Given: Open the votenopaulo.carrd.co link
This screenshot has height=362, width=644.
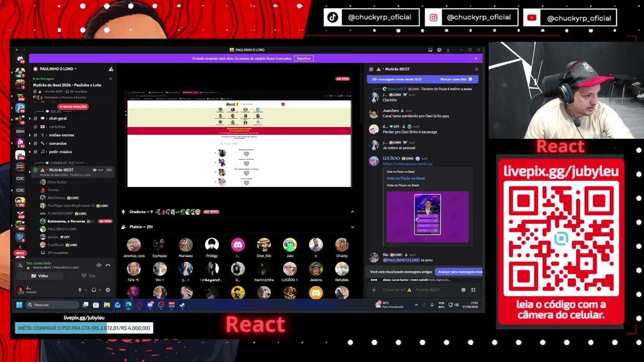Looking at the screenshot, I should tap(408, 164).
